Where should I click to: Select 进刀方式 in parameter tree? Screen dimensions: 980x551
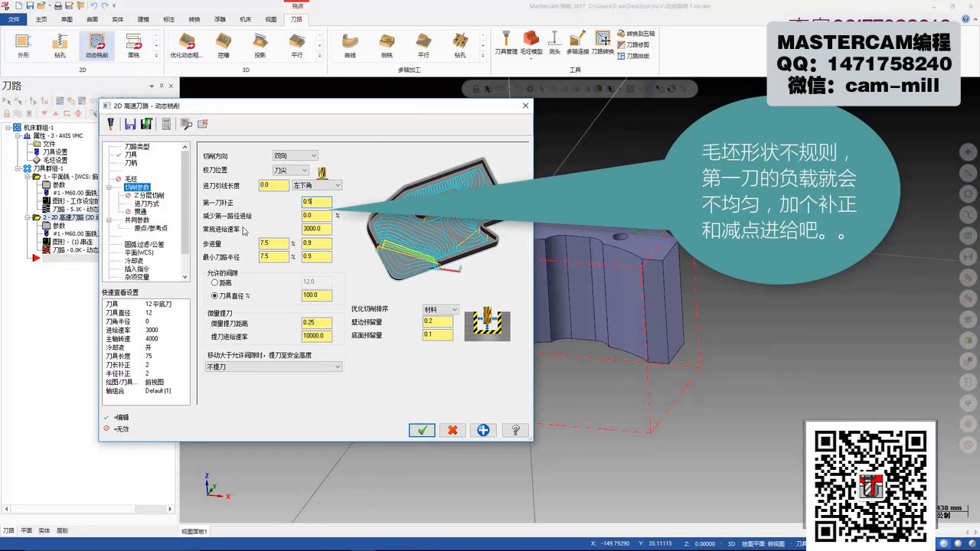point(146,204)
